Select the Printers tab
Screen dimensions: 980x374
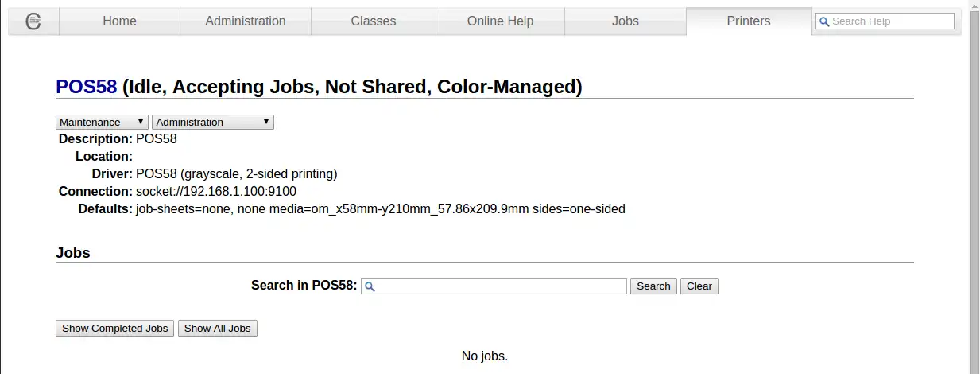749,21
